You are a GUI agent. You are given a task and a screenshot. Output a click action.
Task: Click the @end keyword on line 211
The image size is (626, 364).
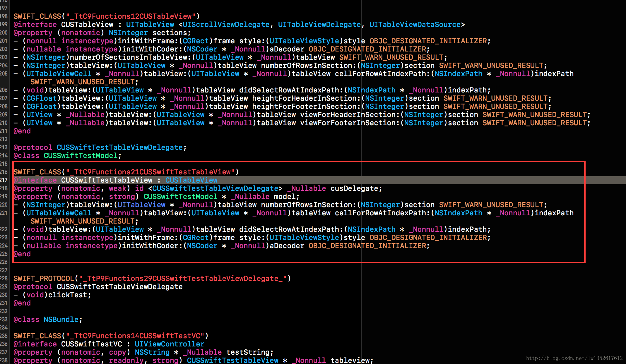[22, 131]
